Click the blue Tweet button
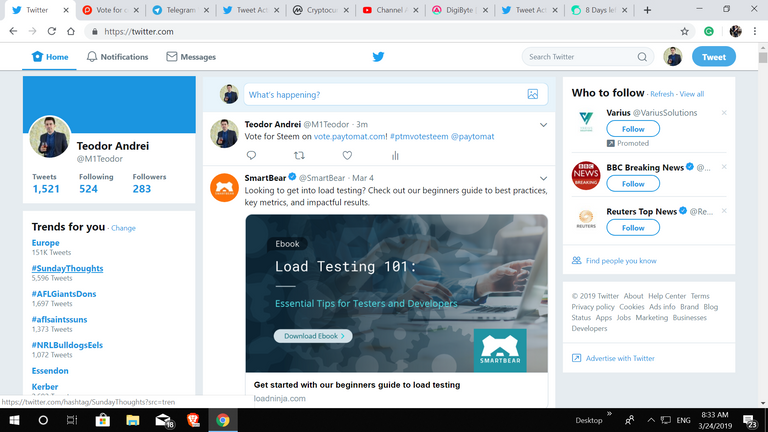The image size is (768, 432). pos(714,57)
